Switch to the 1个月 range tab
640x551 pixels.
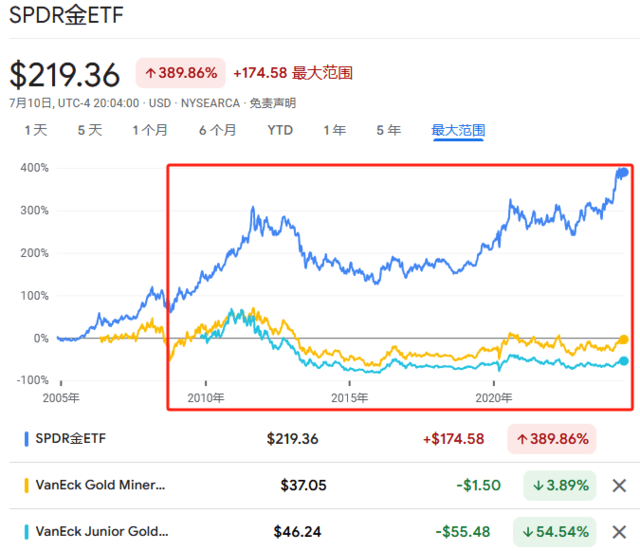[x=150, y=130]
